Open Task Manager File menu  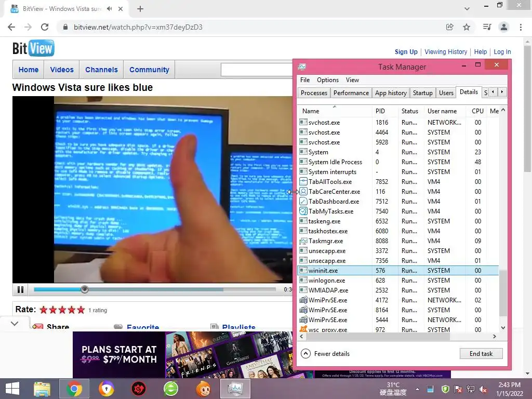(304, 79)
